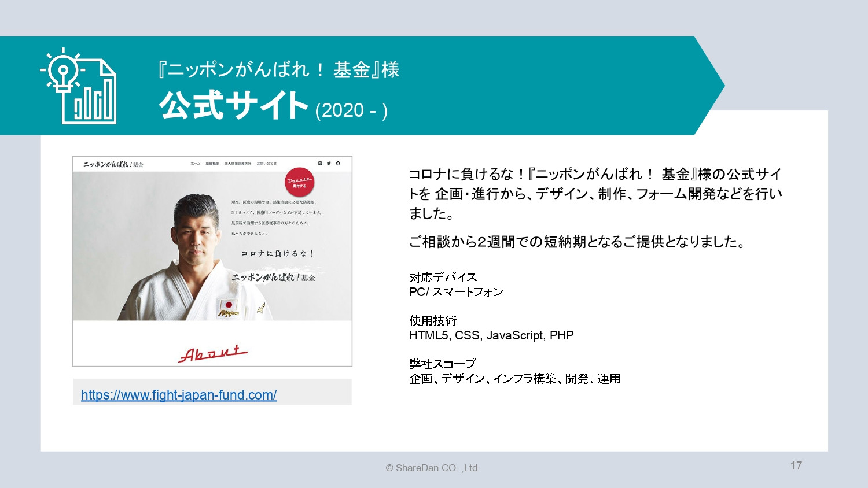Viewport: 868px width, 488px height.
Task: Click page number 17
Action: coord(797,465)
